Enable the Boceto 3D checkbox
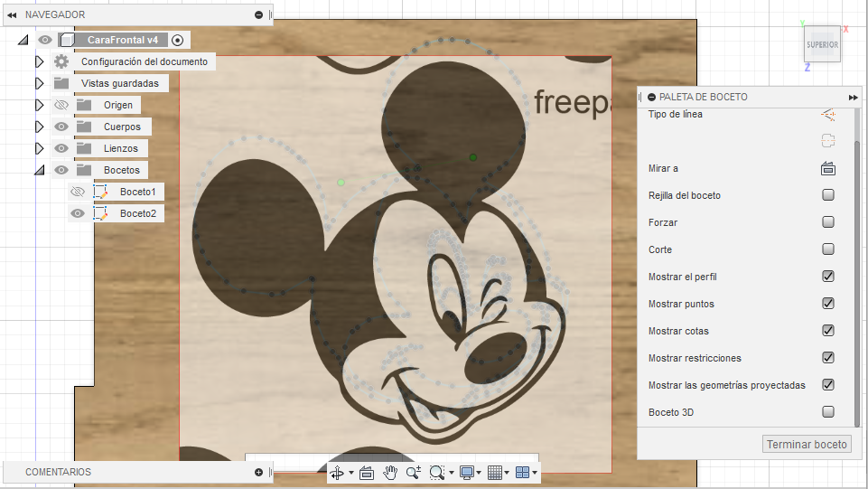The height and width of the screenshot is (489, 868). (x=828, y=412)
